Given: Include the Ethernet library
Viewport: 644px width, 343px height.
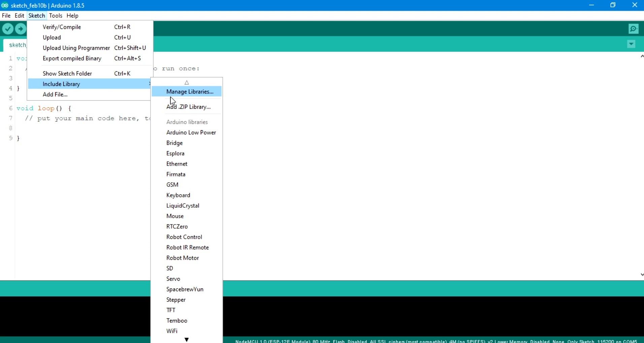Looking at the screenshot, I should (187, 164).
